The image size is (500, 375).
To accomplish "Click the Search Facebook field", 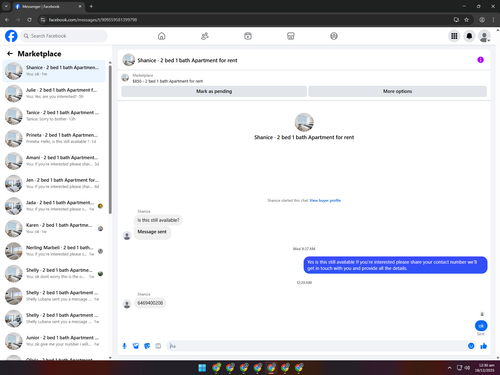I will click(x=64, y=36).
